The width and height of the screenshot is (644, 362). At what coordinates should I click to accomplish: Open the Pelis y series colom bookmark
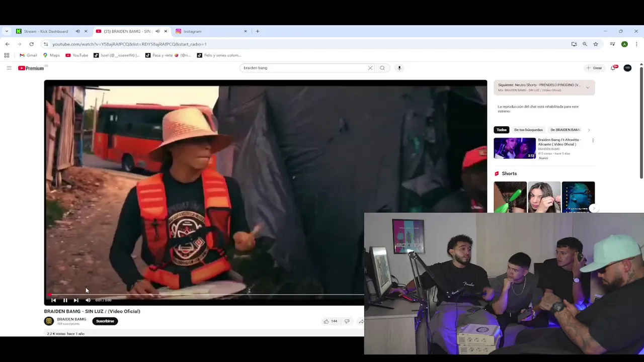point(219,55)
